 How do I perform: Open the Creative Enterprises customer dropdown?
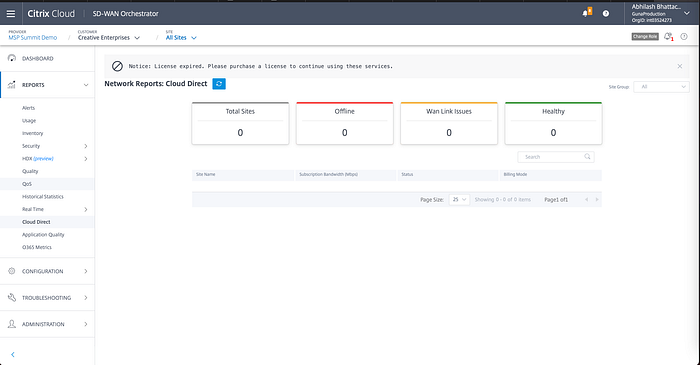[x=108, y=37]
